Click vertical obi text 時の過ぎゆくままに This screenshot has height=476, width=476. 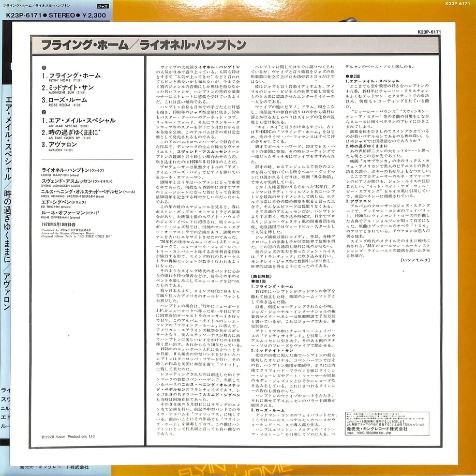coord(8,227)
